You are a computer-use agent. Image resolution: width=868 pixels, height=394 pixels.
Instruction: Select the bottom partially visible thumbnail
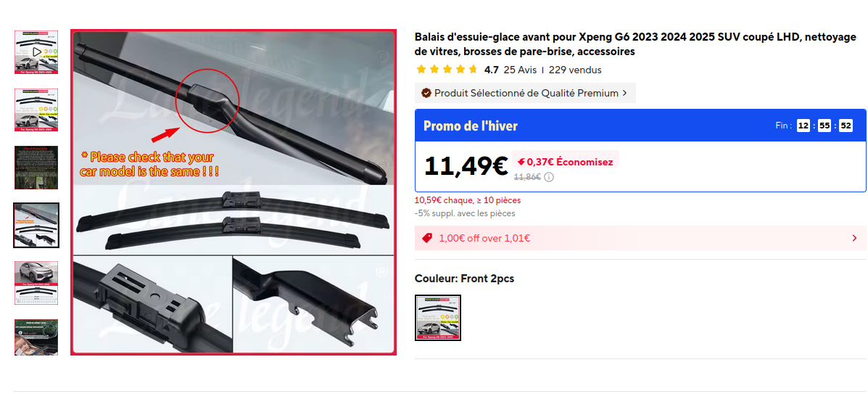click(x=36, y=337)
